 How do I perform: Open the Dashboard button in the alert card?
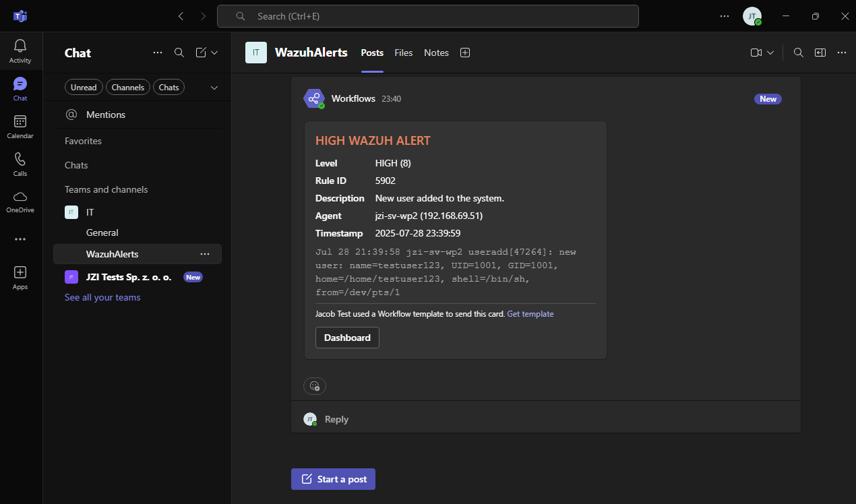point(347,338)
